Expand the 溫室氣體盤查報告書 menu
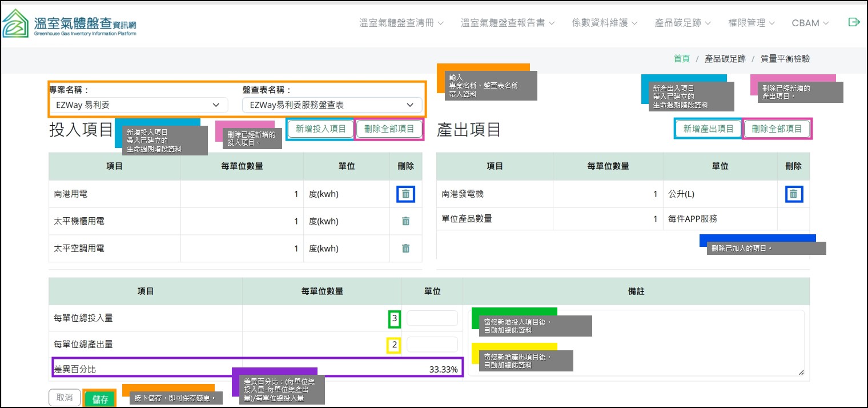The width and height of the screenshot is (868, 408). [507, 23]
